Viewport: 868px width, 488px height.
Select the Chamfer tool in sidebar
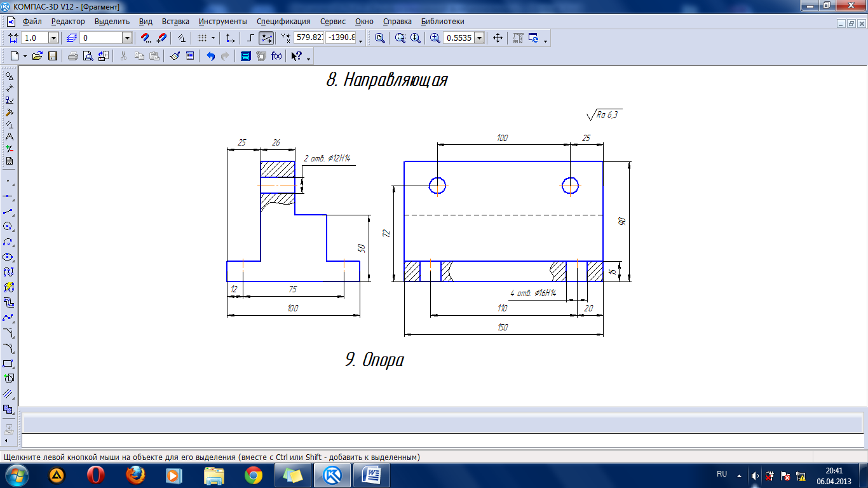coord(9,333)
